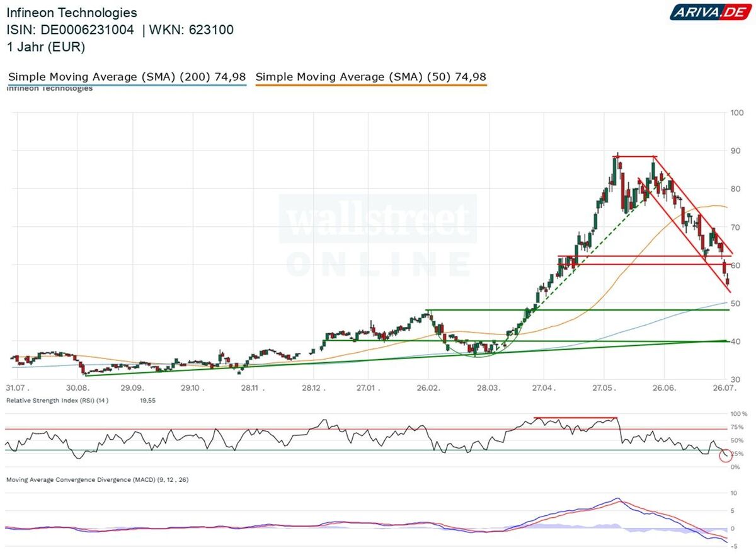The image size is (756, 555).
Task: Click the 50 price axis label
Action: [735, 303]
